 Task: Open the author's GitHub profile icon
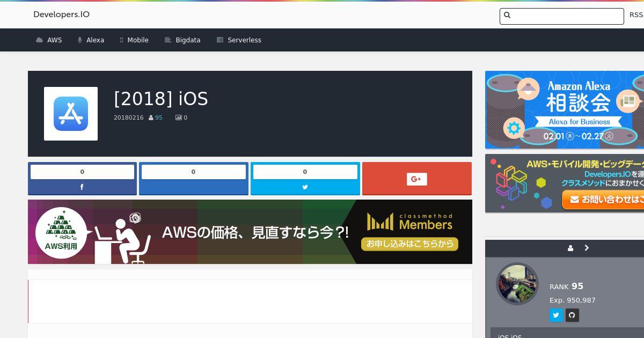(x=572, y=315)
